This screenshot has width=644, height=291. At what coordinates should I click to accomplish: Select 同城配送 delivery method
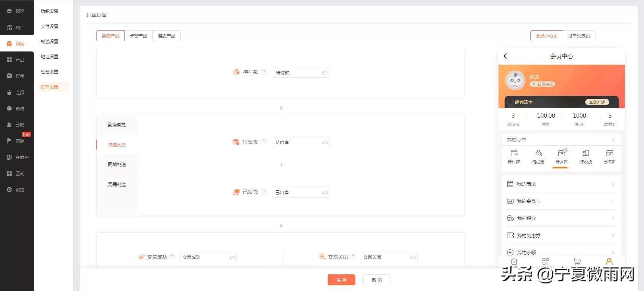[x=117, y=165]
